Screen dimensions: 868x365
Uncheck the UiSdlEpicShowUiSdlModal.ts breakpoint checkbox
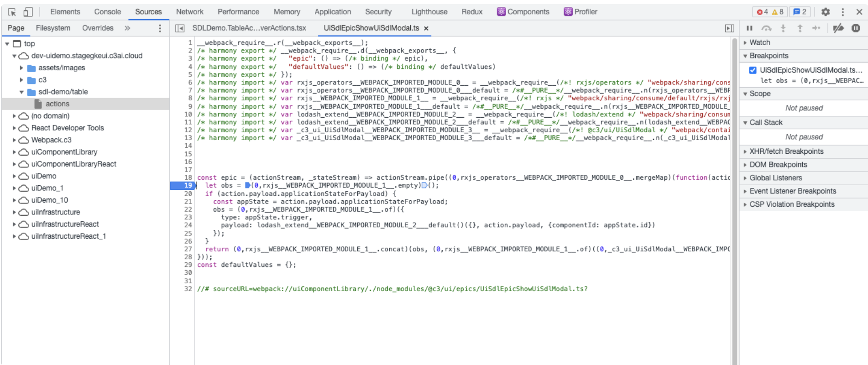[x=753, y=70]
